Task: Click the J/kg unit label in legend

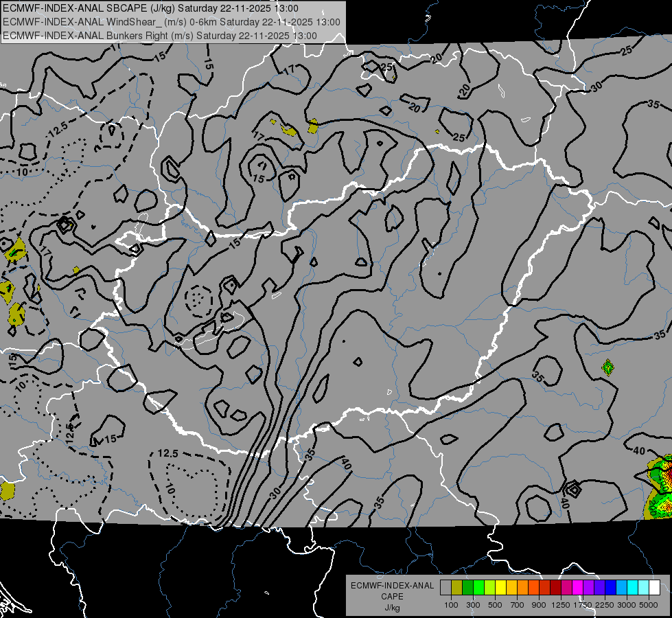Action: (x=392, y=608)
